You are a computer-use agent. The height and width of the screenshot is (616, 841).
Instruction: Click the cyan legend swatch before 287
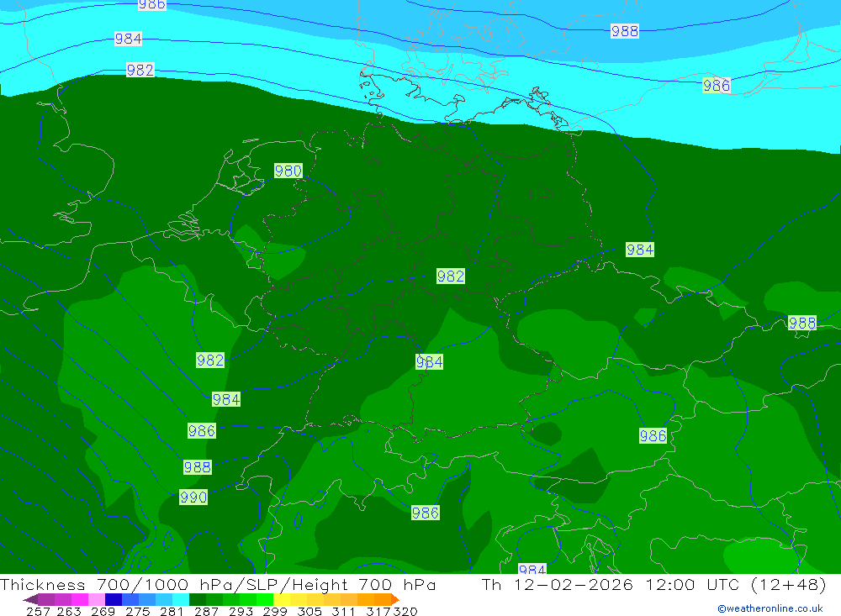[x=181, y=599]
